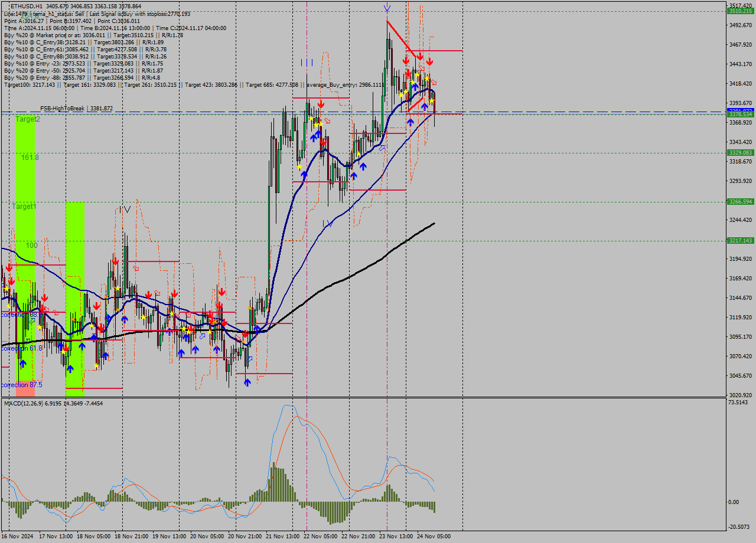Click the hollow up-arrow marker near 22 Nov
Viewport: 756px width, 543px height.
pyautogui.click(x=382, y=148)
